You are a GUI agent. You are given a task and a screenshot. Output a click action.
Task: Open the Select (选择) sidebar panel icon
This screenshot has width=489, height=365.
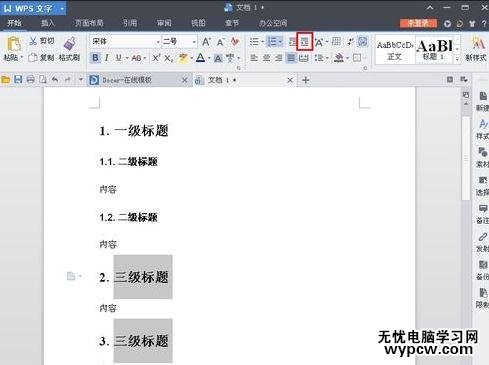tap(483, 180)
